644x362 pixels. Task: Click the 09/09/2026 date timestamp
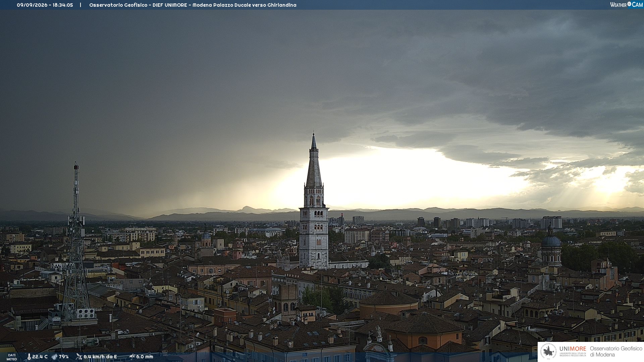(32, 5)
